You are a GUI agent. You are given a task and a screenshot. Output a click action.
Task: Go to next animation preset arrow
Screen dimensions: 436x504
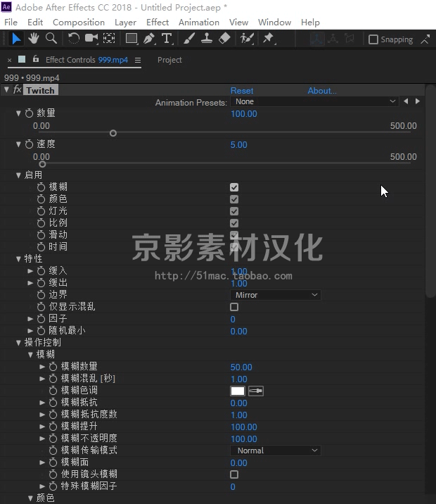click(418, 101)
